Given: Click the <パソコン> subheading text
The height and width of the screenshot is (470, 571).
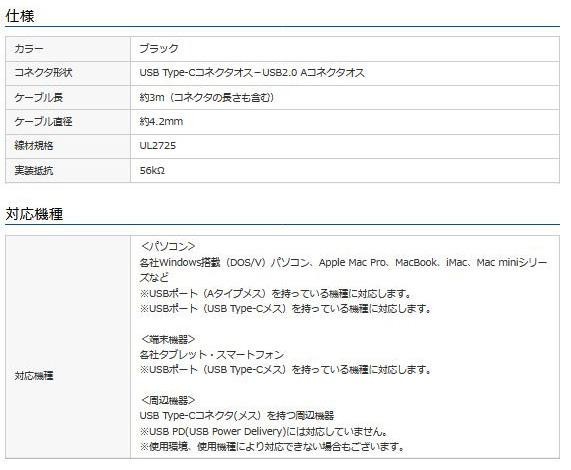Looking at the screenshot, I should (x=168, y=246).
